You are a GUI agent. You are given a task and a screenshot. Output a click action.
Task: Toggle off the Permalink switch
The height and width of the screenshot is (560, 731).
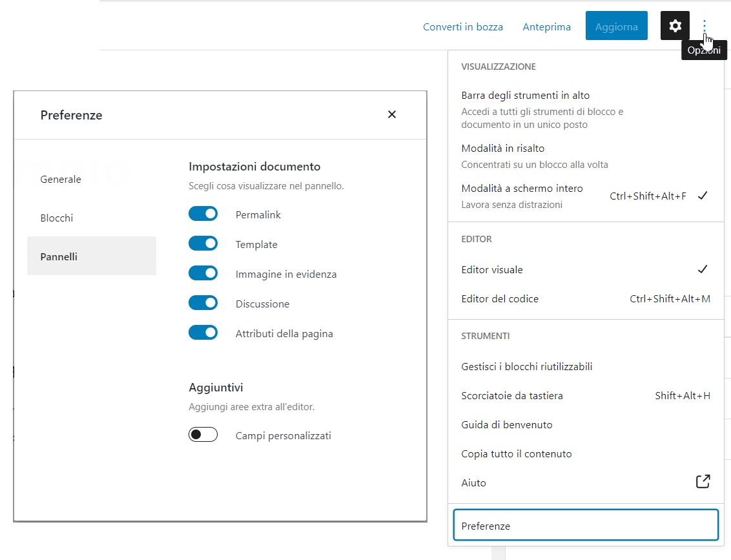(x=203, y=214)
